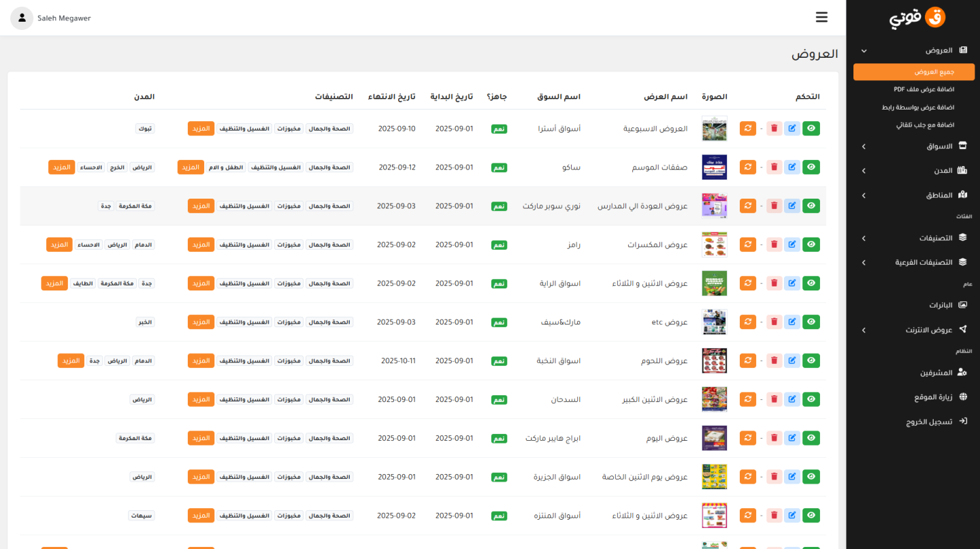Click the sync icon for عروض etc row

(x=748, y=322)
